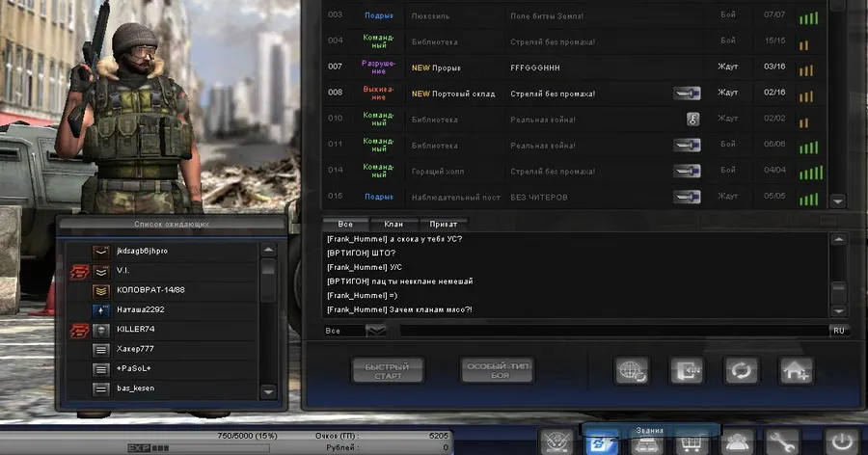The width and height of the screenshot is (868, 455).
Task: Select room 008 Портовый склад
Action: tap(574, 93)
